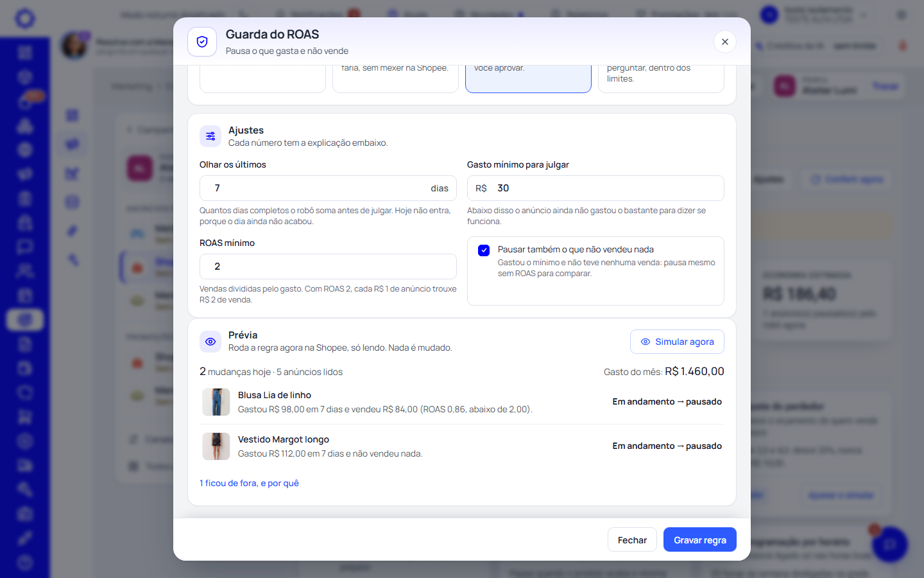The image size is (924, 578).
Task: Click the 'Cada número tem a explicação embaixo.' caption
Action: coord(308,143)
